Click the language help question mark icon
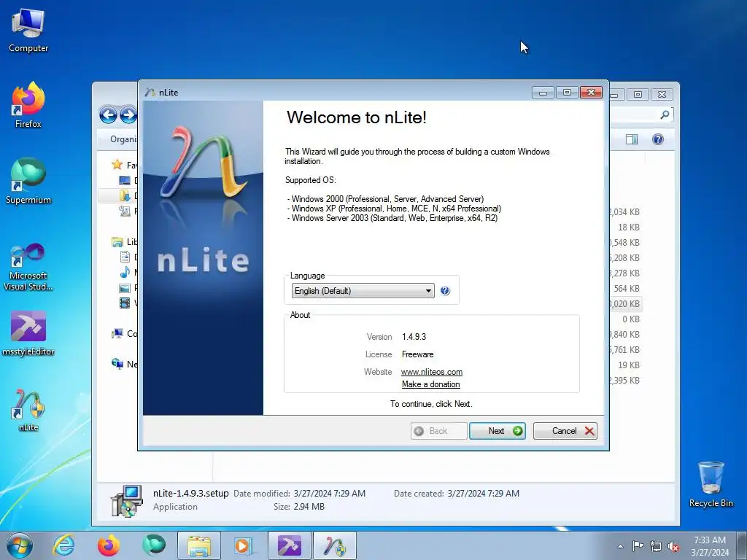The image size is (747, 560). click(x=445, y=291)
